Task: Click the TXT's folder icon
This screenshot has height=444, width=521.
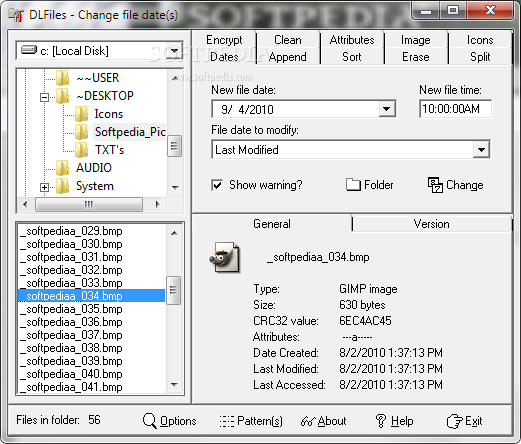Action: coord(81,150)
